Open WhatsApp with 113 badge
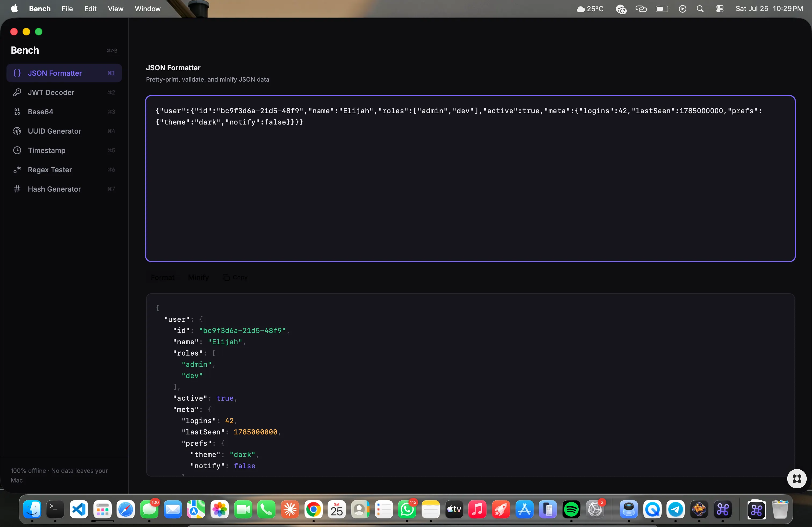Image resolution: width=812 pixels, height=527 pixels. pyautogui.click(x=407, y=510)
